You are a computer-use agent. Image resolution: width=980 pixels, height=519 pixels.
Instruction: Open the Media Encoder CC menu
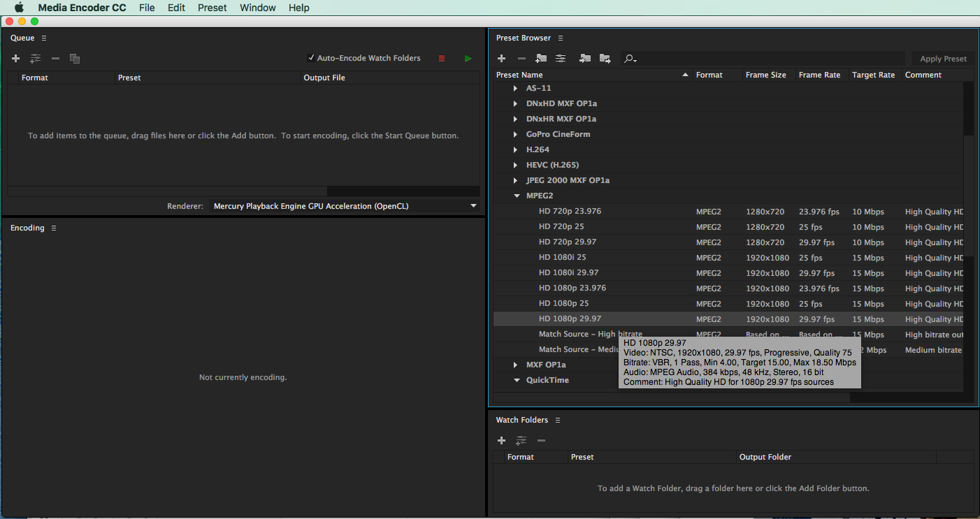(82, 8)
